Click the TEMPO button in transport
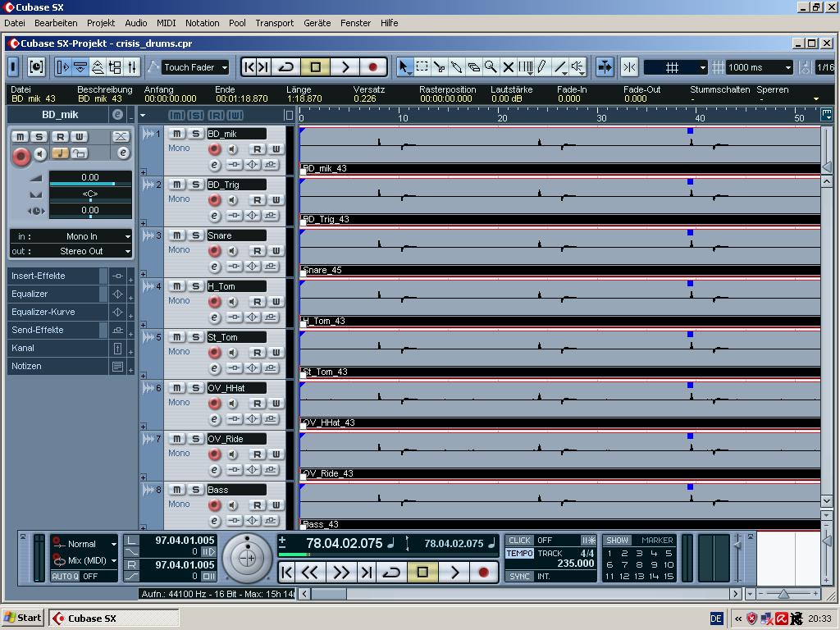This screenshot has width=840, height=630. coord(519,553)
